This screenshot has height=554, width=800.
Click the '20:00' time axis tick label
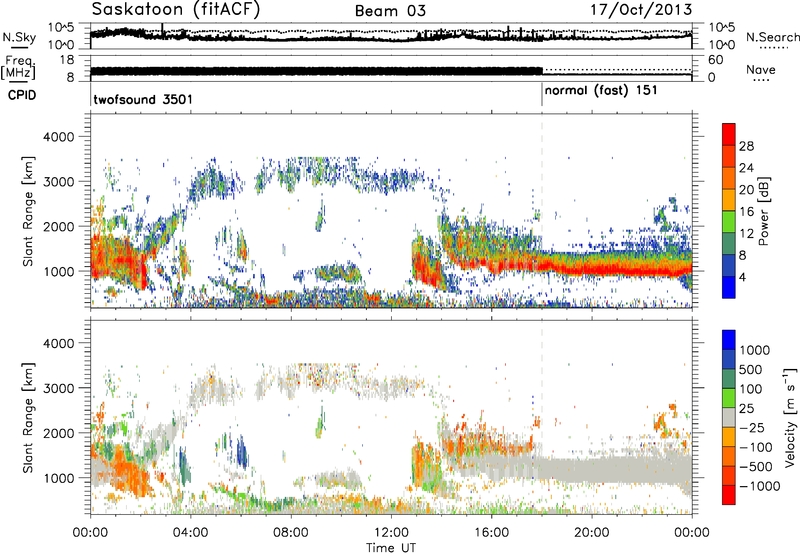(591, 533)
